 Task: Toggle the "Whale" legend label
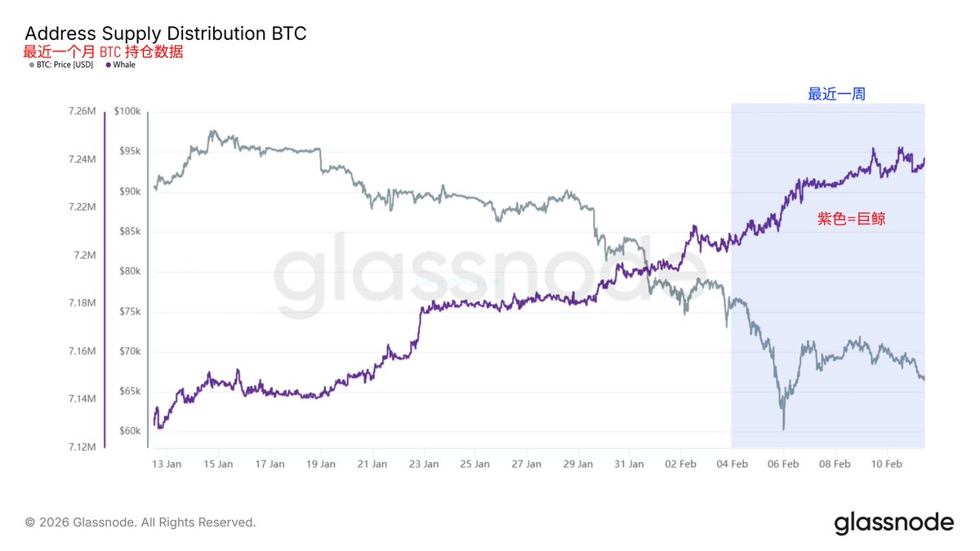click(x=124, y=65)
